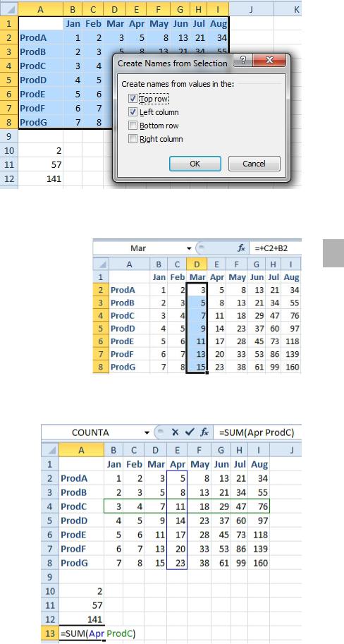
Task: Cancel the Create Names from Selection dialog
Action: click(254, 164)
